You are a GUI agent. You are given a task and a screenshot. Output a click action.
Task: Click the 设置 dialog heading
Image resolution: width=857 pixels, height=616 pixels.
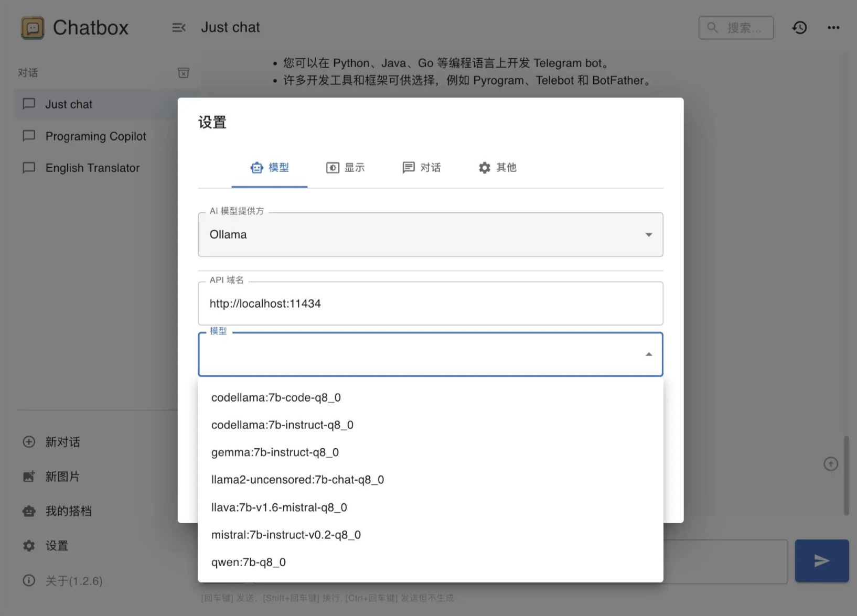pyautogui.click(x=212, y=122)
